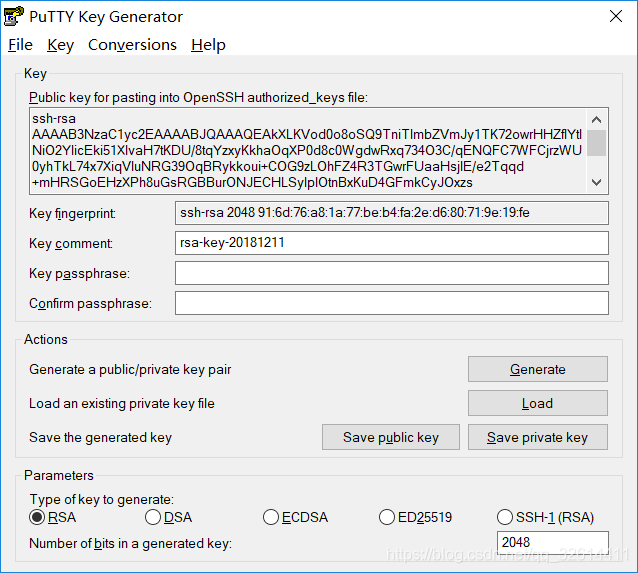Click Save public key button
Screen dimensions: 638x573
coord(391,437)
